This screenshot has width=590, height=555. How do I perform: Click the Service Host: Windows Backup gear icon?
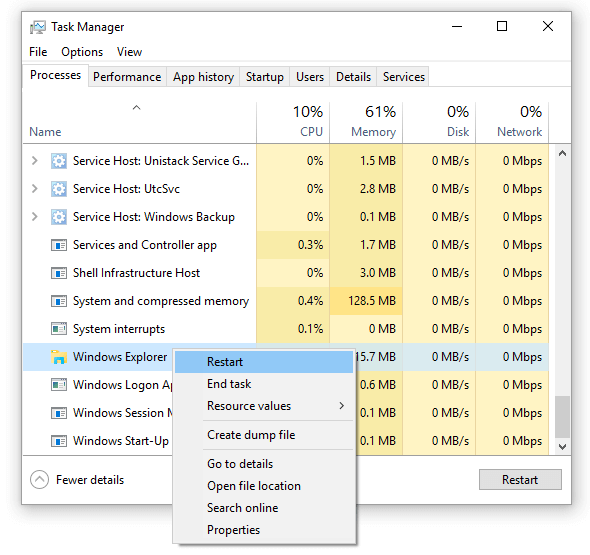click(59, 217)
